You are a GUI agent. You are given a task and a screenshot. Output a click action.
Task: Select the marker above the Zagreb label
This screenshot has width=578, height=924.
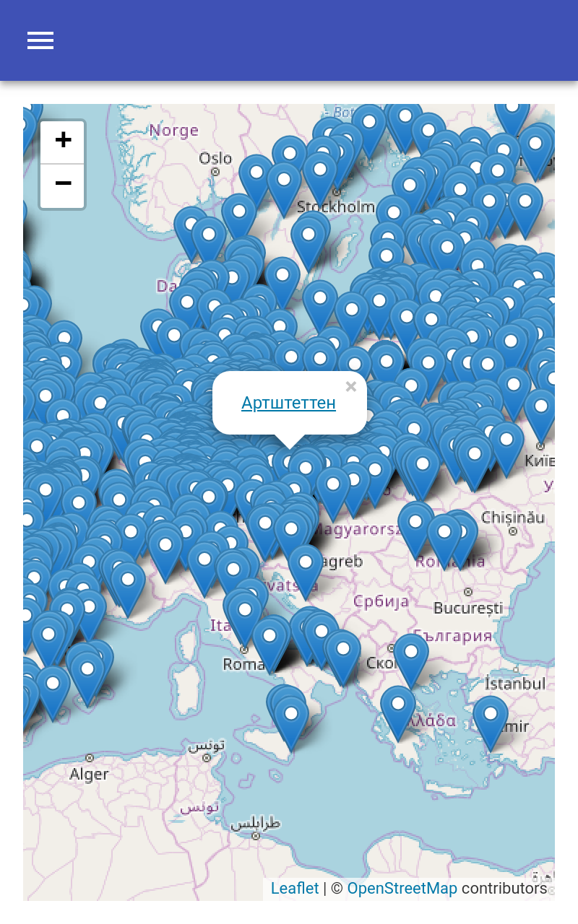306,572
